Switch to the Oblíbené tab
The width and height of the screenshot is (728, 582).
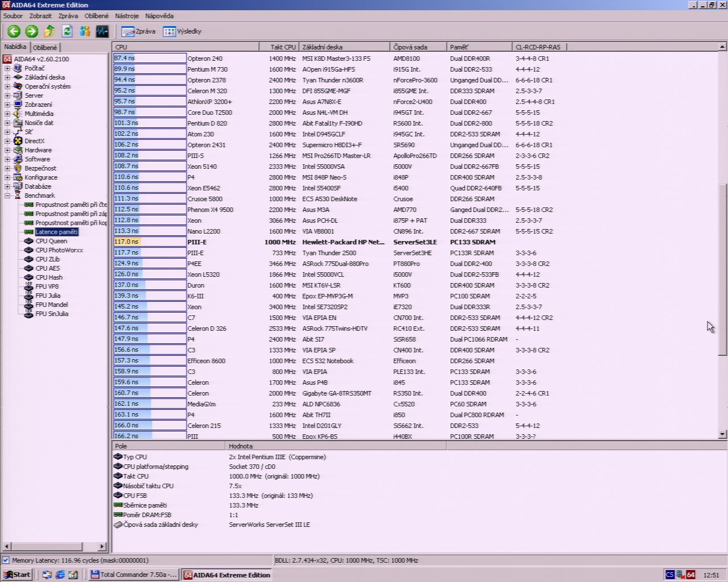coord(45,48)
